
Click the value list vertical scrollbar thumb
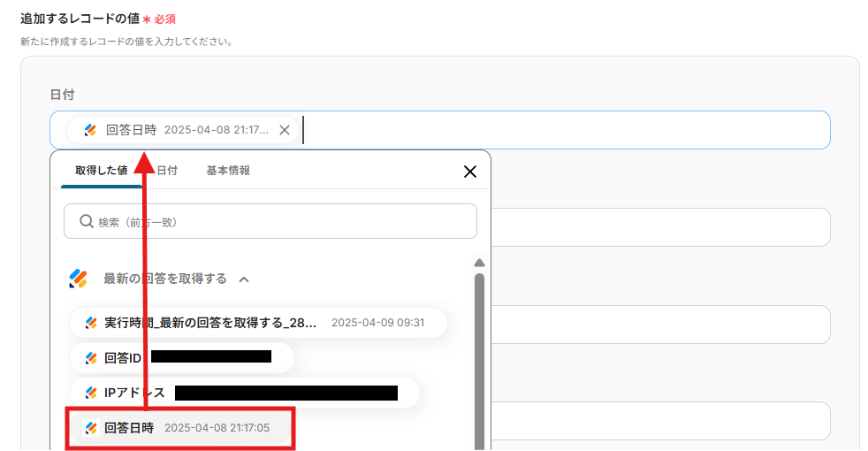click(479, 362)
